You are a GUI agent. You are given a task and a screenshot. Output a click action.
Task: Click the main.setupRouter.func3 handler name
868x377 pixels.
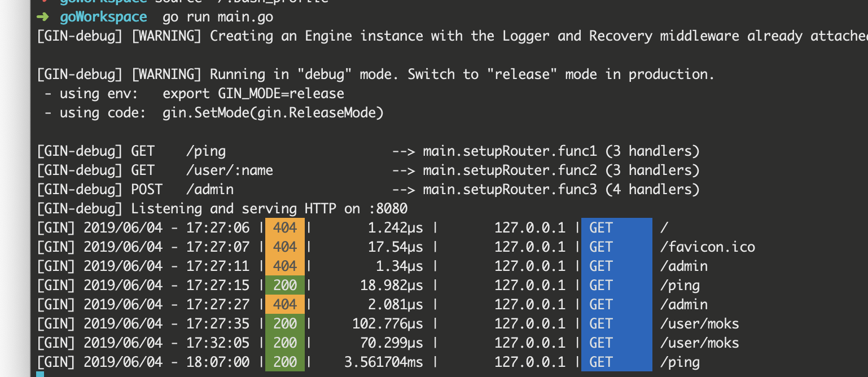click(x=510, y=190)
